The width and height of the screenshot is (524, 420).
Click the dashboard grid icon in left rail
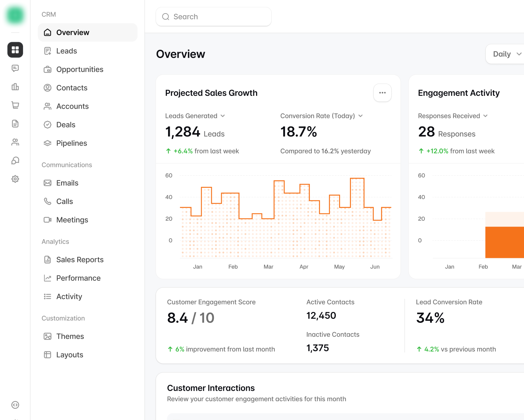click(x=15, y=50)
